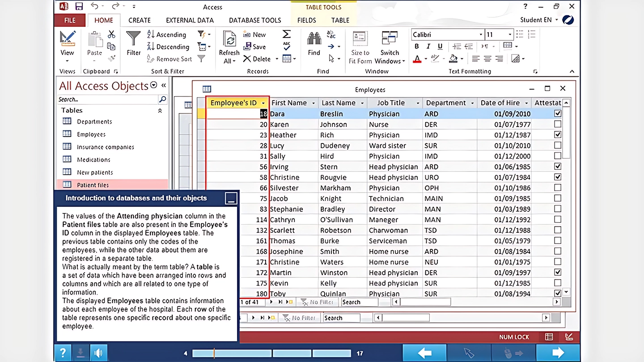Image resolution: width=644 pixels, height=362 pixels.
Task: Go to the next tutorial step arrow
Action: click(558, 353)
